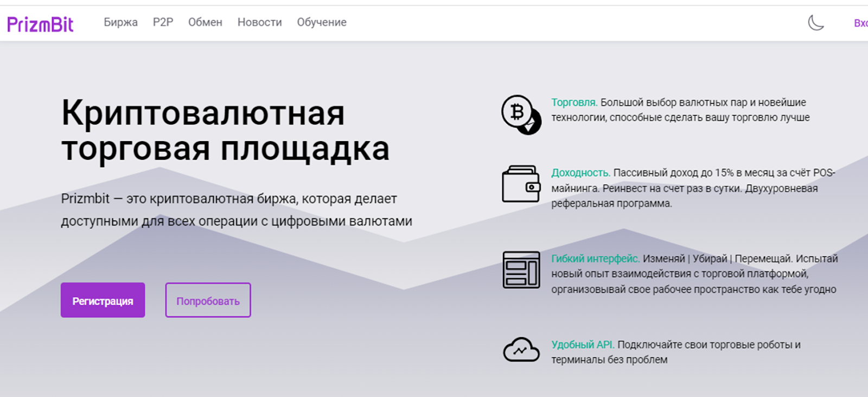Image resolution: width=868 pixels, height=397 pixels.
Task: Toggle dark mode with the moon icon
Action: [815, 23]
